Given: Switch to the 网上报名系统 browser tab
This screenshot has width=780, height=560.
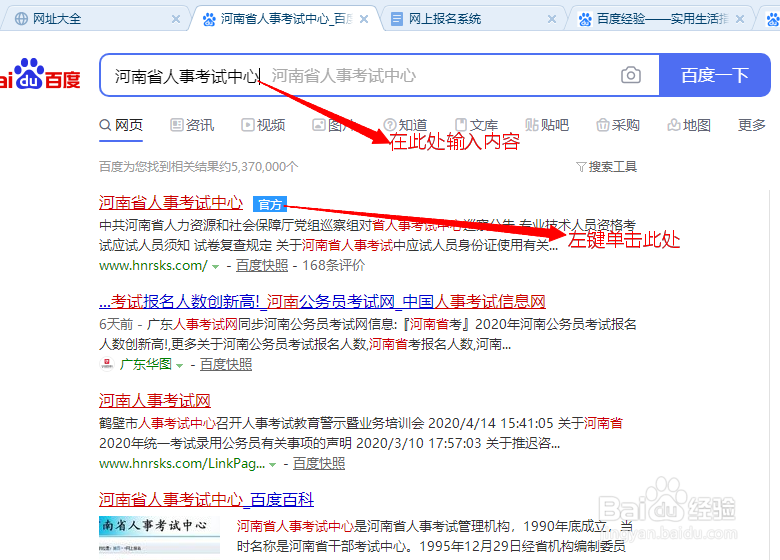Looking at the screenshot, I should coord(473,19).
